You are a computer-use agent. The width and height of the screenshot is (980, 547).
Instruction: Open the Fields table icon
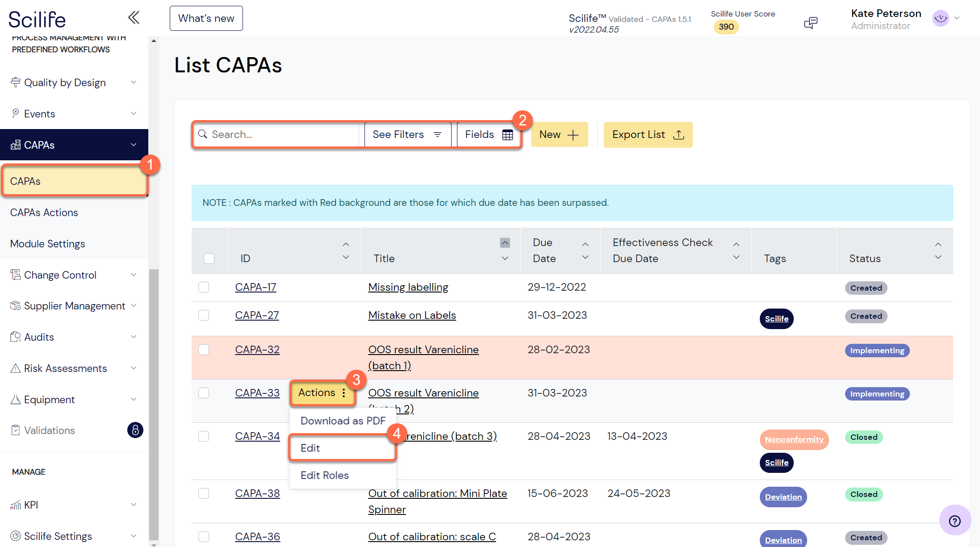(507, 134)
